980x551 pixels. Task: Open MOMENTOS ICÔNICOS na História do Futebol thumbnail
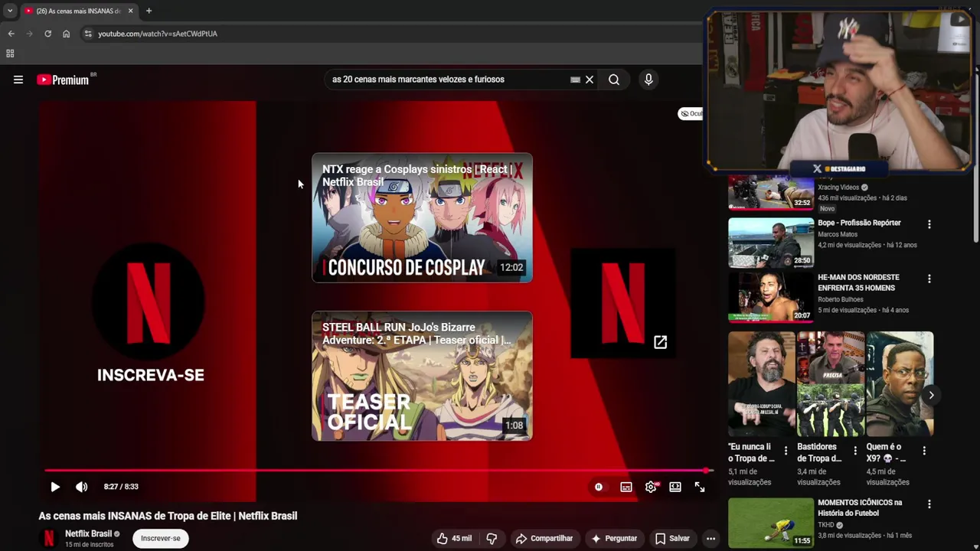coord(771,523)
